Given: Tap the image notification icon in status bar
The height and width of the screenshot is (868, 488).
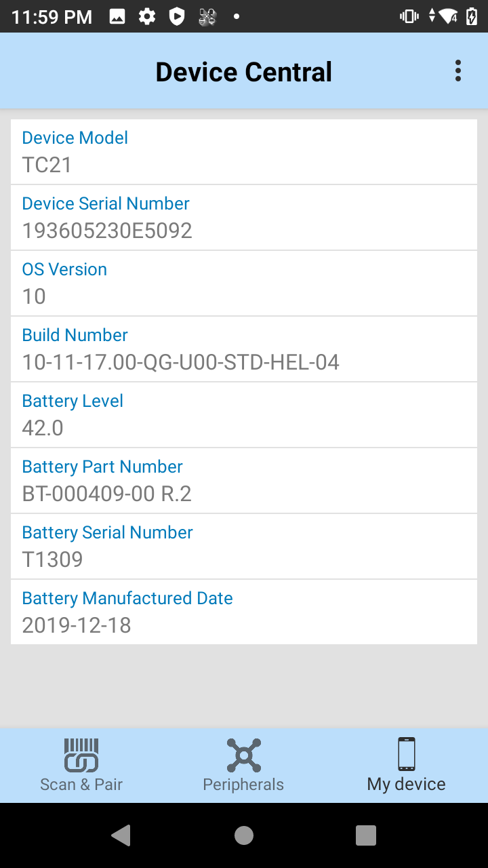Looking at the screenshot, I should (x=117, y=16).
